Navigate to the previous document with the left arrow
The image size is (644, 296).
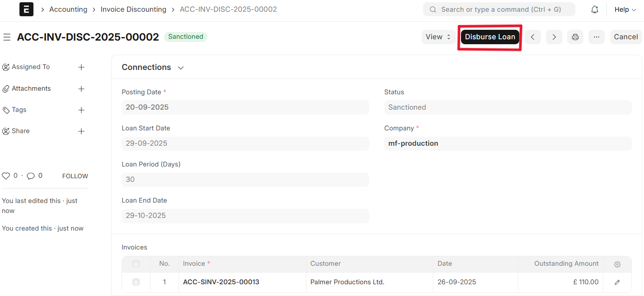(532, 37)
